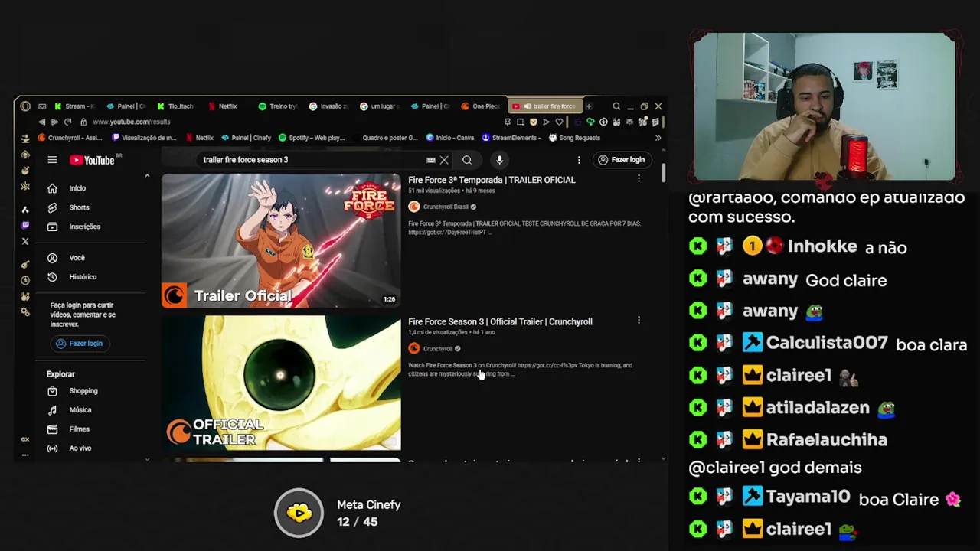Open options menu for Fire Force 3ª Temporada video

coord(639,178)
